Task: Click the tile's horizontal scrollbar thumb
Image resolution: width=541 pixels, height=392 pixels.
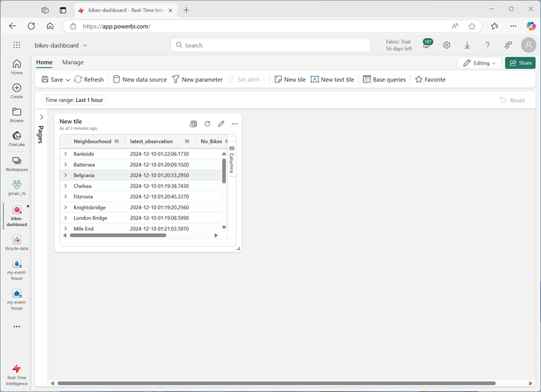Action: pos(118,235)
